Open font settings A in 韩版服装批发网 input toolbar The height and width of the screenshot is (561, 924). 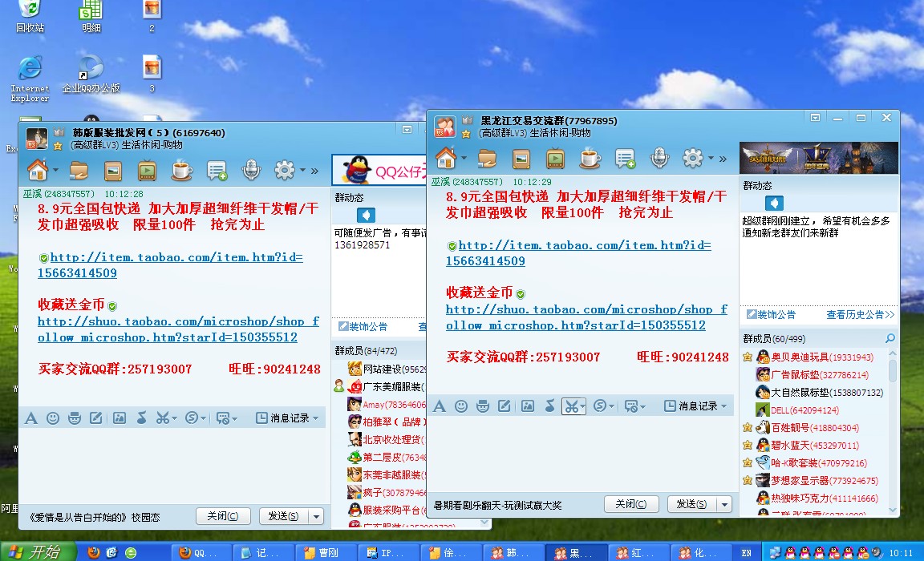pyautogui.click(x=30, y=418)
